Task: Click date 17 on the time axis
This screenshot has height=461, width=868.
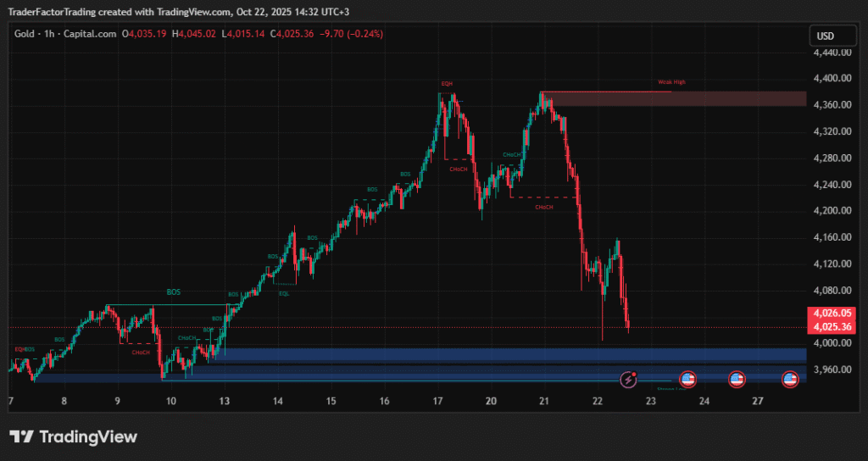Action: [438, 401]
